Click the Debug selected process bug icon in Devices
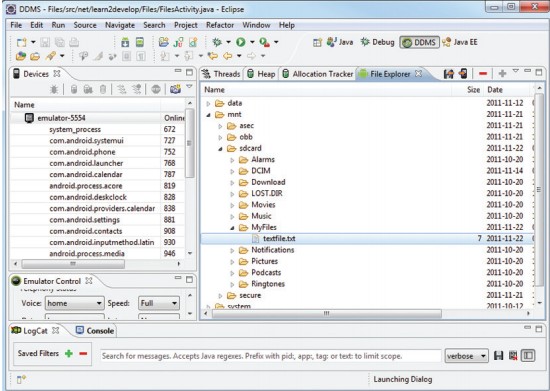550x391 pixels. 54,89
